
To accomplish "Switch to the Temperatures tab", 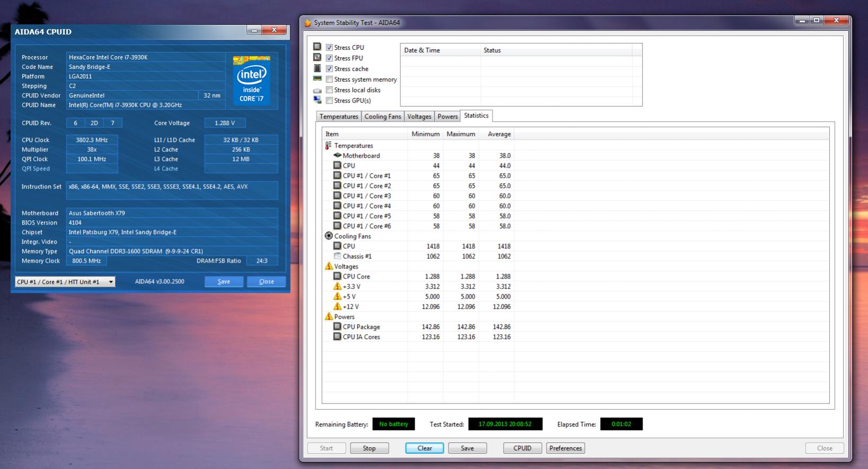I will tap(338, 117).
